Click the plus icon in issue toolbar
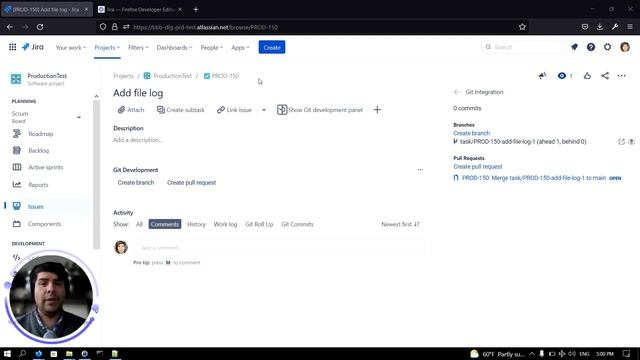 pos(377,110)
